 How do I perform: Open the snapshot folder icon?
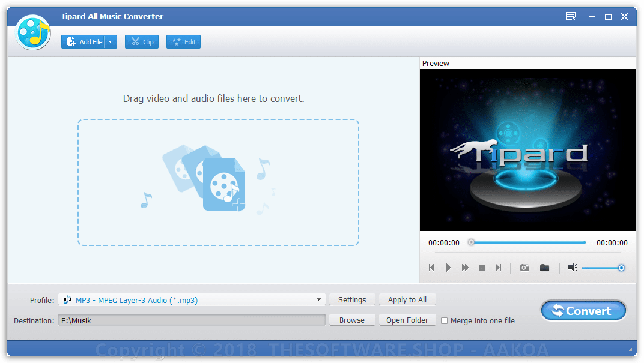[544, 268]
